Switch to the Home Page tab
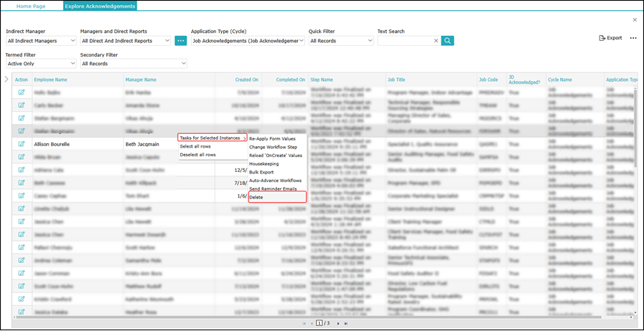Viewport: 644px width, 331px height. click(31, 6)
